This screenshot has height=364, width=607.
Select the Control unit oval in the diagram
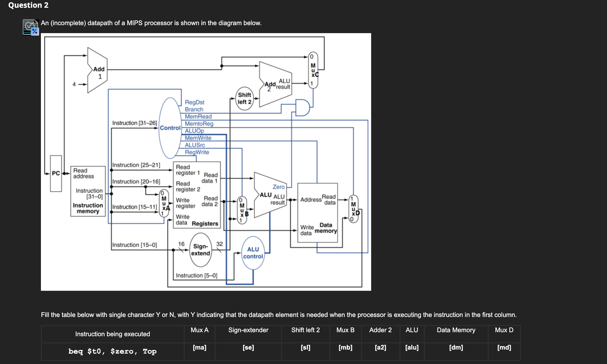click(170, 127)
